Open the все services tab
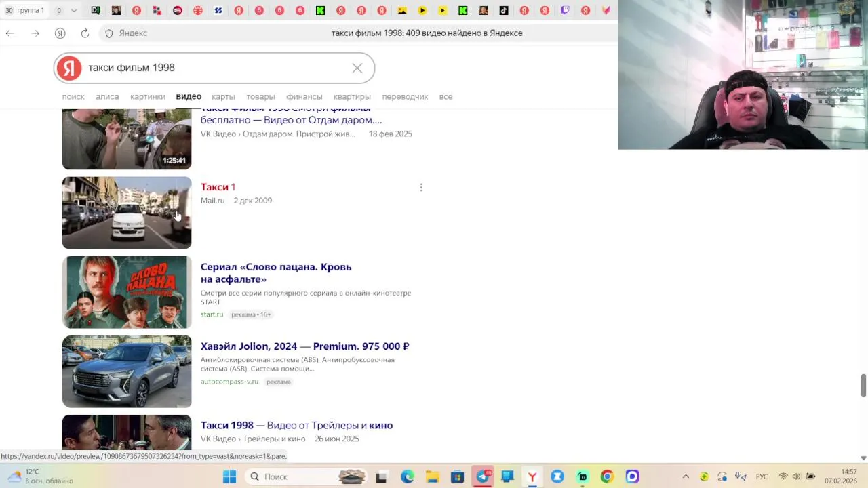 tap(446, 96)
